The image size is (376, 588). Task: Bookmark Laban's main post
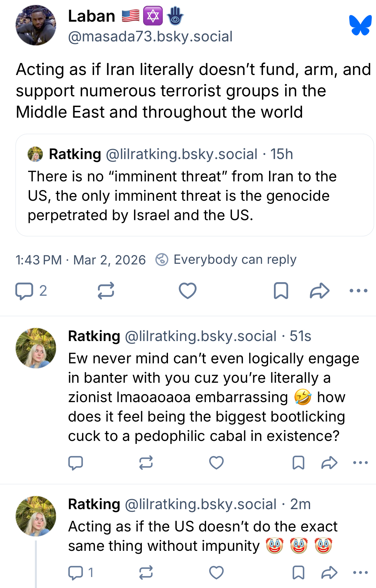[x=281, y=290]
